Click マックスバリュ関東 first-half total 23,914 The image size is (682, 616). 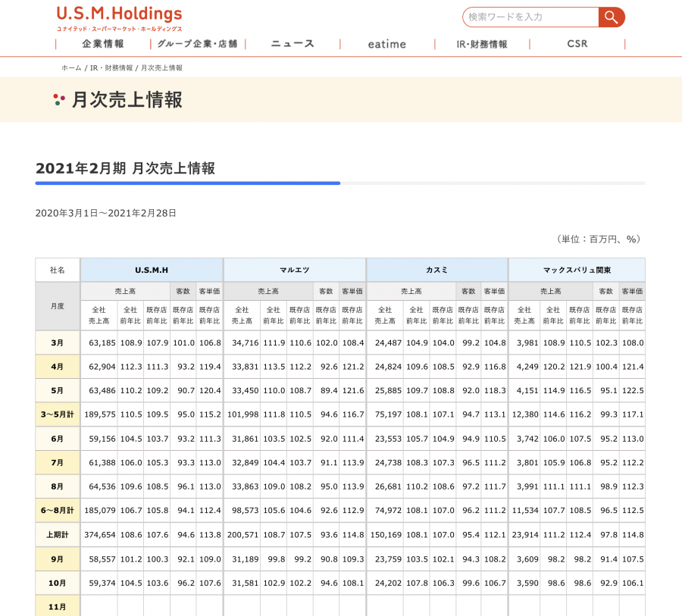tap(525, 535)
